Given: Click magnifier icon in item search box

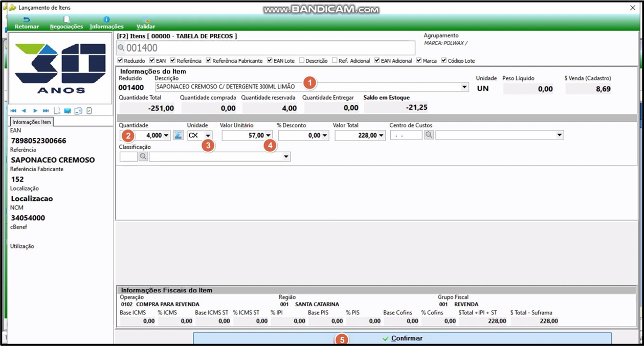Looking at the screenshot, I should click(x=121, y=48).
